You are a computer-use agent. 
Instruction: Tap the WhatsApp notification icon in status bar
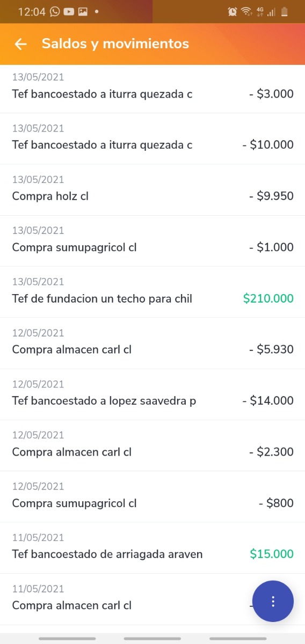pyautogui.click(x=55, y=11)
